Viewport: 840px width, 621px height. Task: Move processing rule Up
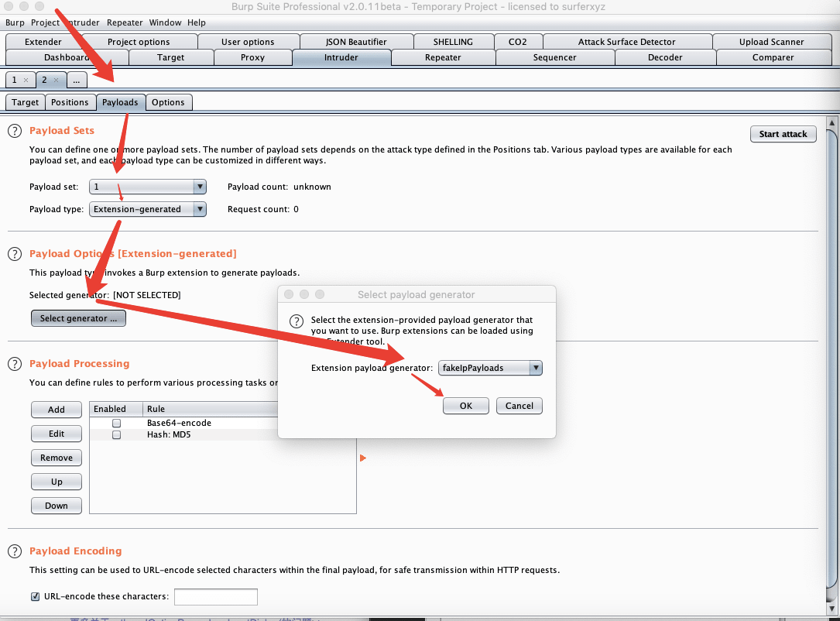[x=57, y=482]
